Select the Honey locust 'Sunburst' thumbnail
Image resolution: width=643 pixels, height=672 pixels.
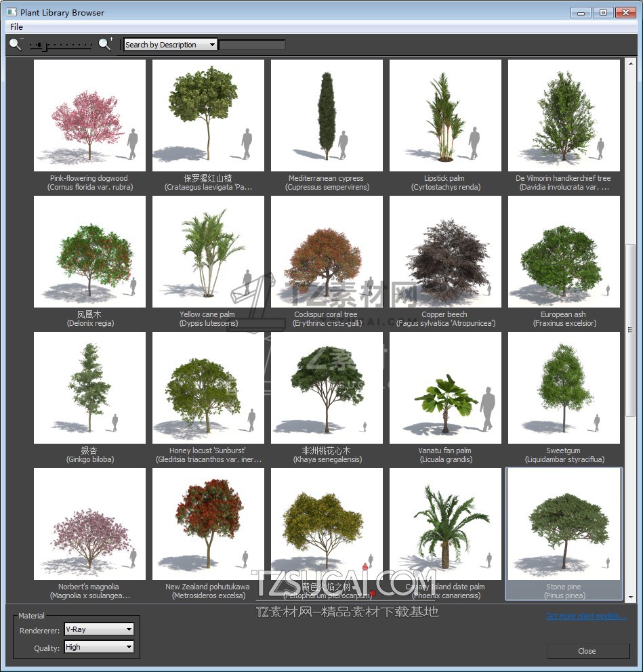pos(208,388)
